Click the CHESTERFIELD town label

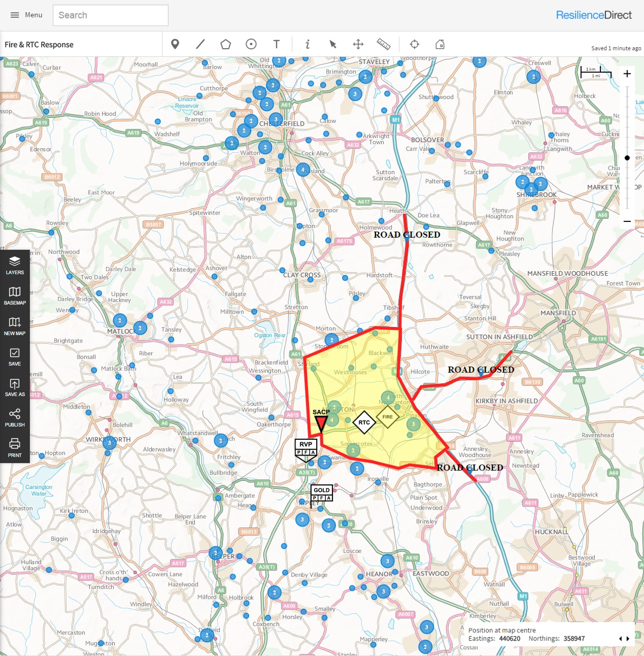[282, 124]
